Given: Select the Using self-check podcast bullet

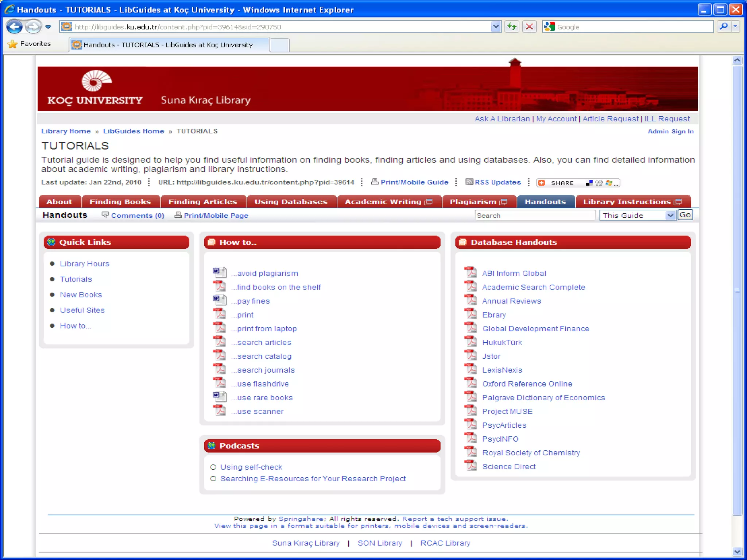Looking at the screenshot, I should click(x=213, y=467).
